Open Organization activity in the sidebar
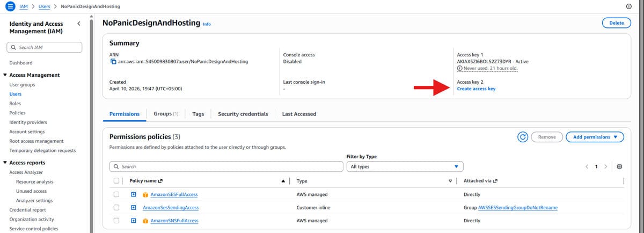644x233 pixels. [x=32, y=219]
